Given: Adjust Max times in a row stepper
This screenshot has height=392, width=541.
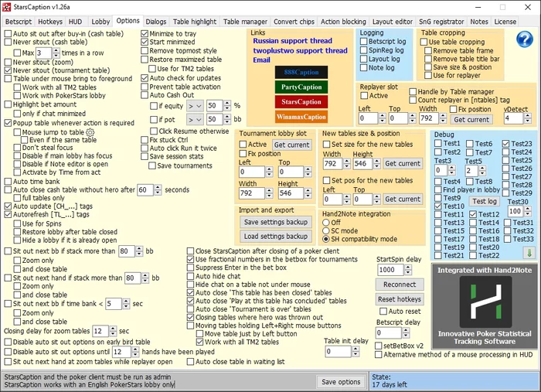Looking at the screenshot, I should pyautogui.click(x=56, y=53).
